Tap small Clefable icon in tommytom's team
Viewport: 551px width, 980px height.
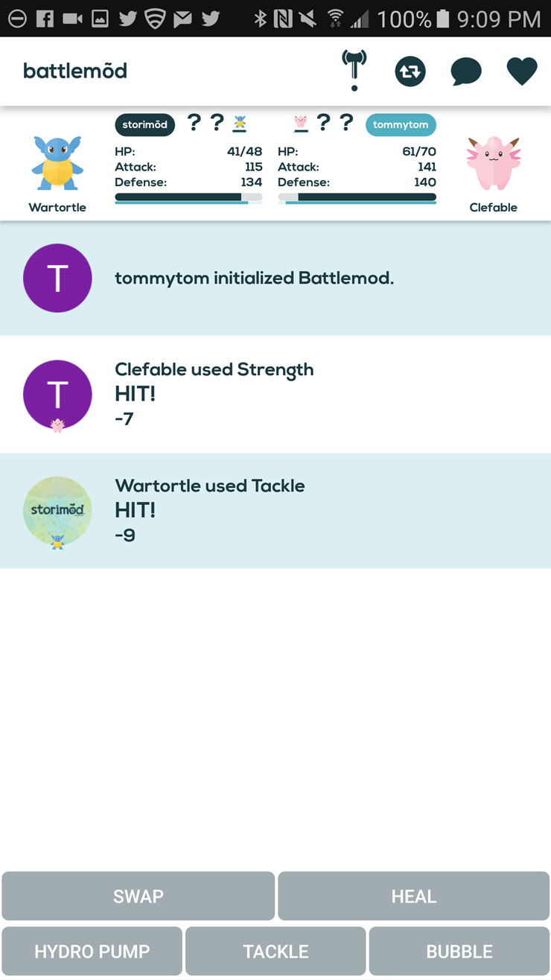pyautogui.click(x=301, y=124)
